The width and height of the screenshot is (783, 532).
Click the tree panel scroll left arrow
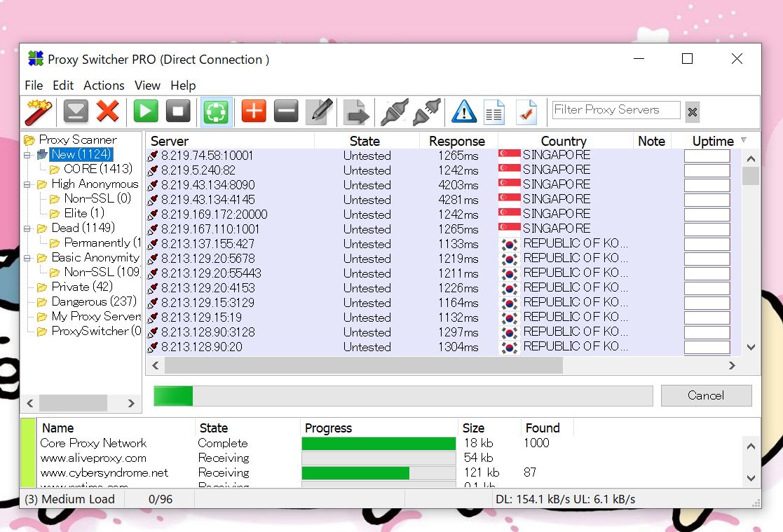coord(30,403)
